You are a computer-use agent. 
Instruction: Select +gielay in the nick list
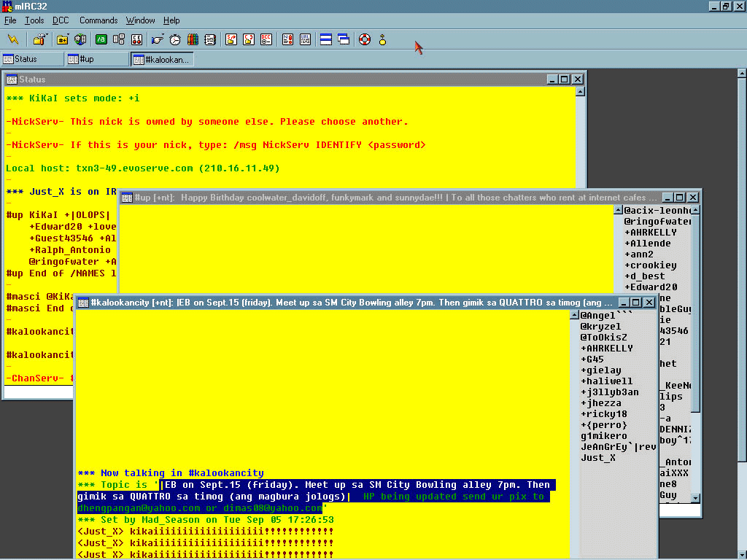600,370
